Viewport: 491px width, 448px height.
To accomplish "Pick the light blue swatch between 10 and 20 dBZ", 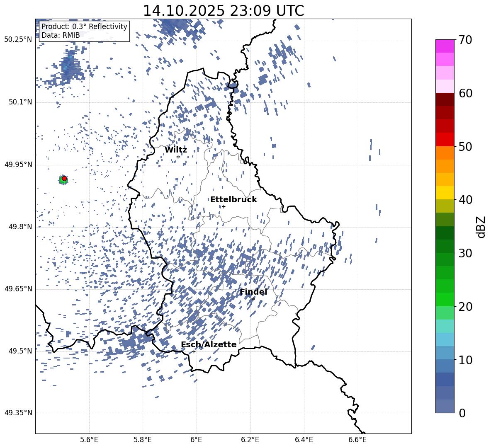I will [445, 339].
